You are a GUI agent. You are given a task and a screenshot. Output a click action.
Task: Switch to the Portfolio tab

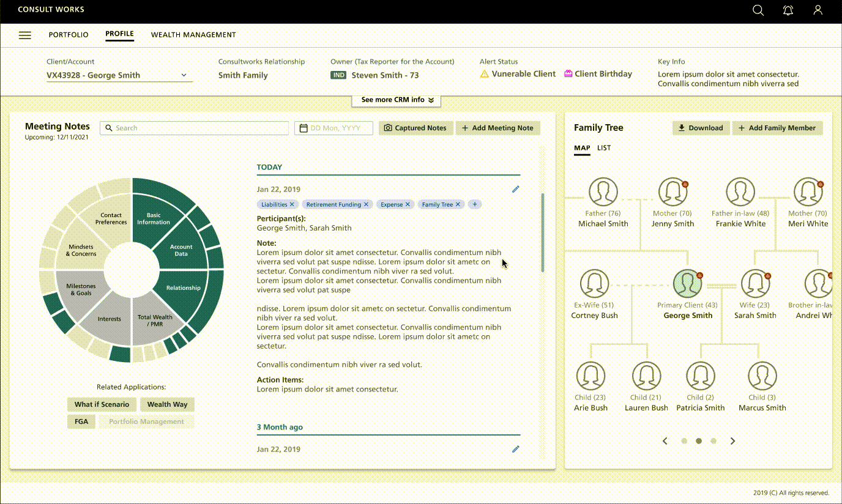click(69, 35)
